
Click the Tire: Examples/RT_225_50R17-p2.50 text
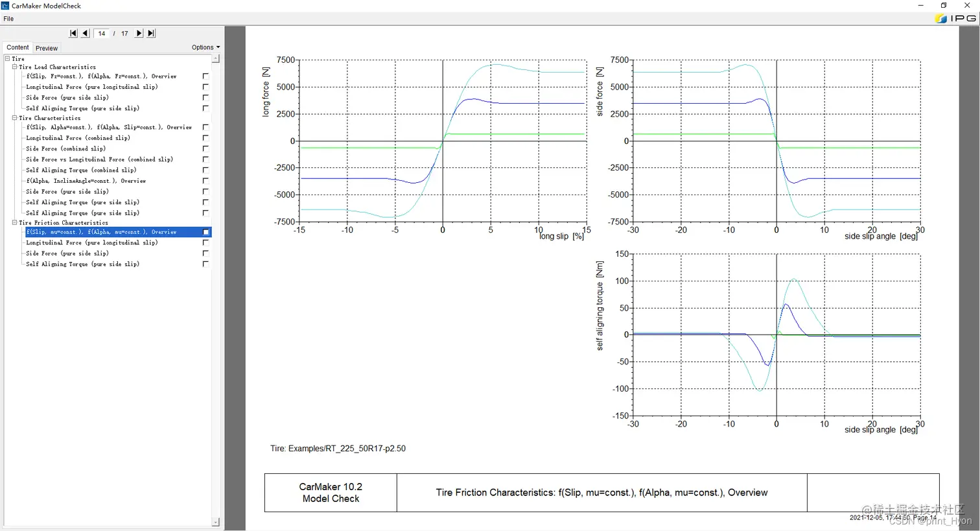click(338, 449)
